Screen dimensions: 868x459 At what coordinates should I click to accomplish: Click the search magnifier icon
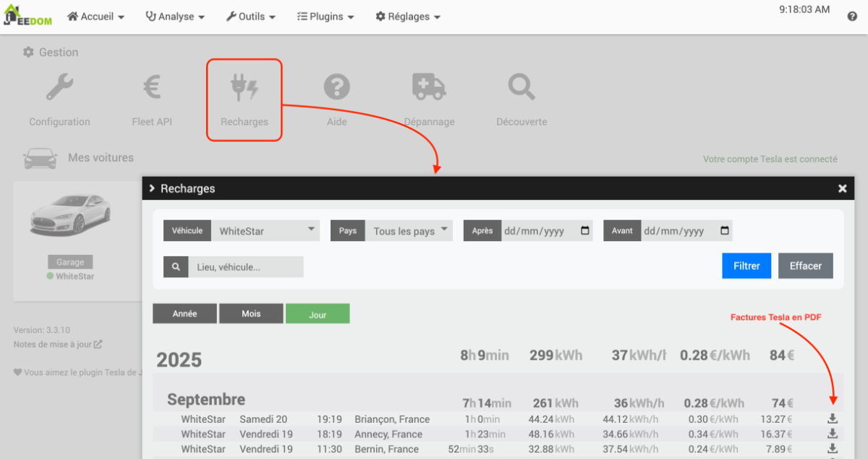click(x=176, y=267)
